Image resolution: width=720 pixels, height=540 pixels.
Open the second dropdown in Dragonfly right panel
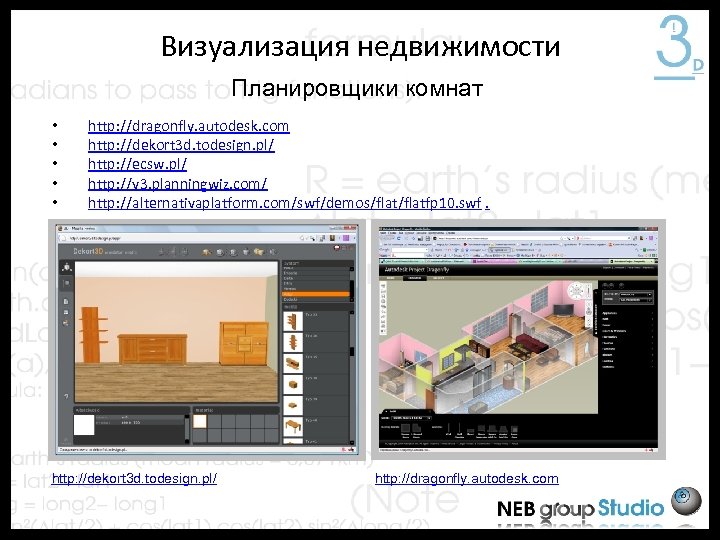tap(636, 300)
